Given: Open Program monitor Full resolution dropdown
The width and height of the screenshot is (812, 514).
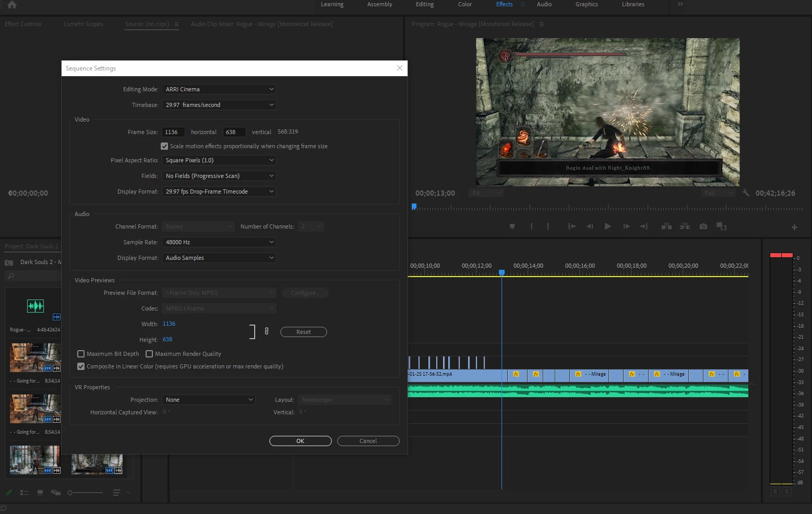Looking at the screenshot, I should pyautogui.click(x=718, y=193).
